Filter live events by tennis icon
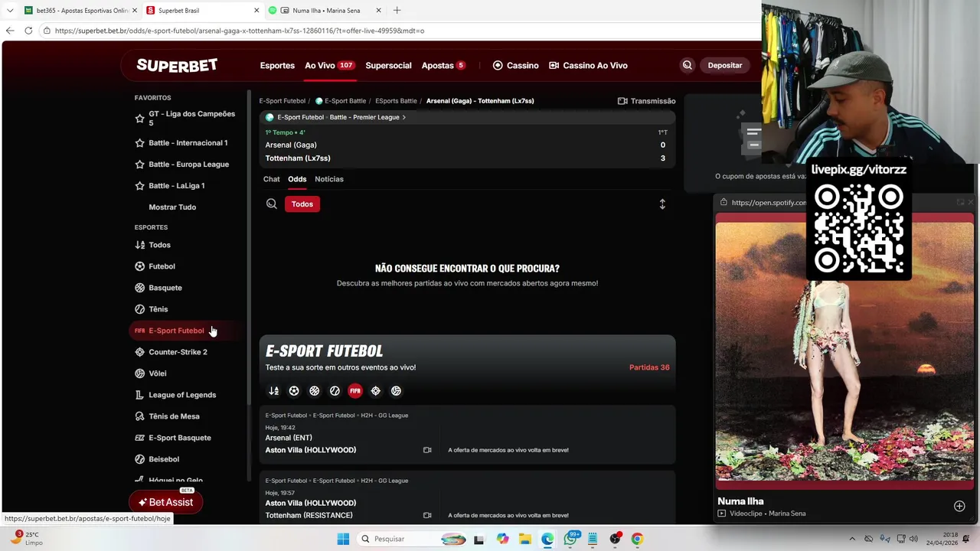This screenshot has width=980, height=551. (x=335, y=391)
